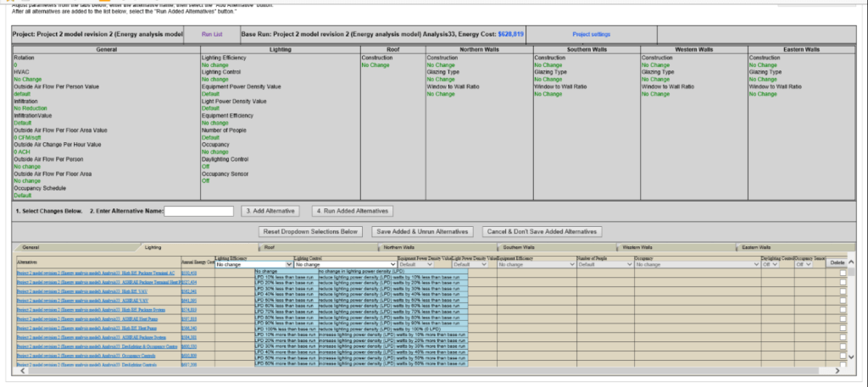
Task: Focus the Alternative Name text field
Action: 199,211
